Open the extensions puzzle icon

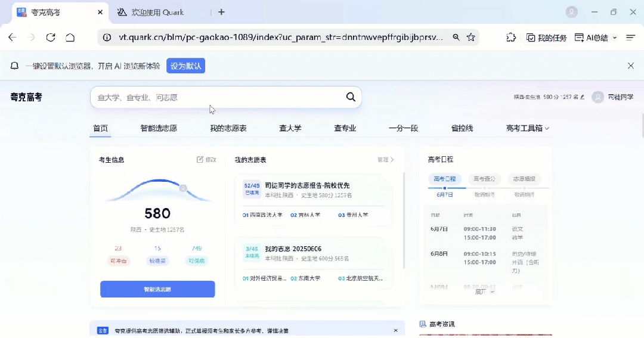[511, 38]
